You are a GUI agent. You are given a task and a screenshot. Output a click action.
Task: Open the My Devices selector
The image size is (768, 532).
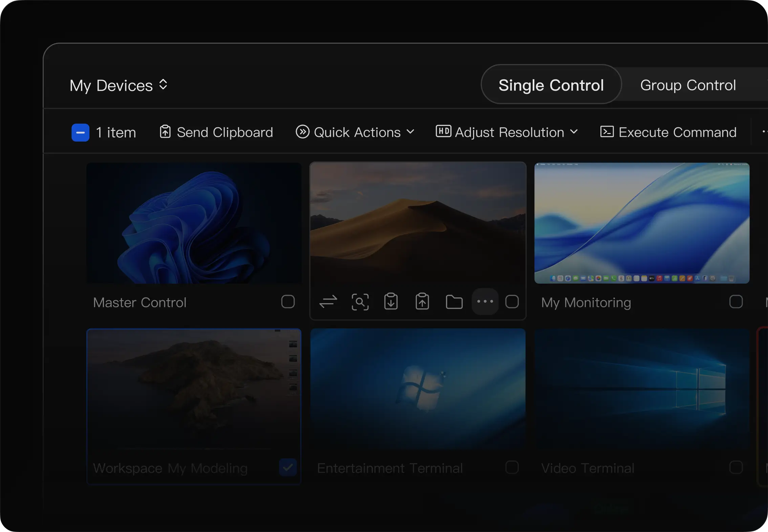click(x=119, y=85)
